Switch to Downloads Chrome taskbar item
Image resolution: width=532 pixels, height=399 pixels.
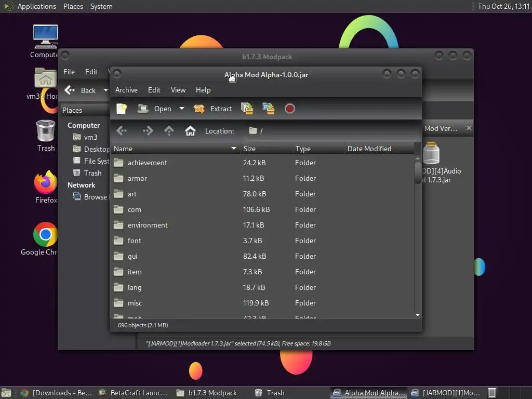coord(56,393)
